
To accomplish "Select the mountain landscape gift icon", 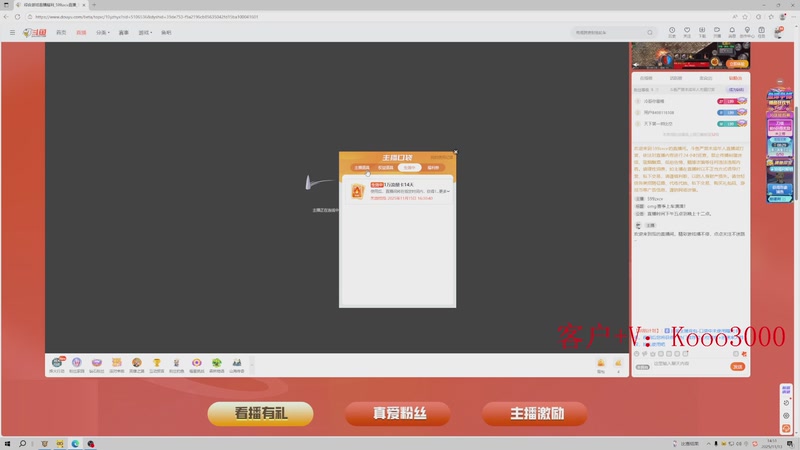I will click(237, 363).
